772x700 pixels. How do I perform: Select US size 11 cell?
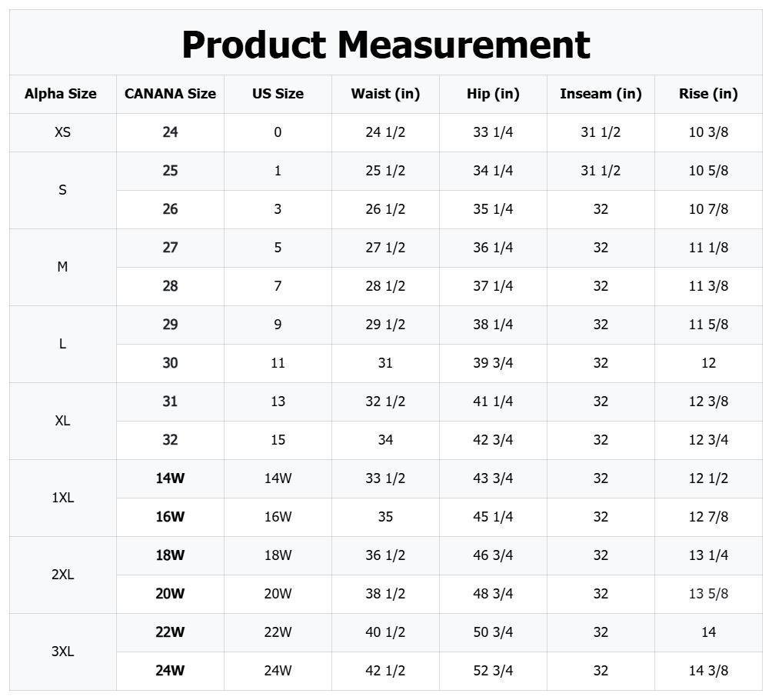(x=278, y=363)
